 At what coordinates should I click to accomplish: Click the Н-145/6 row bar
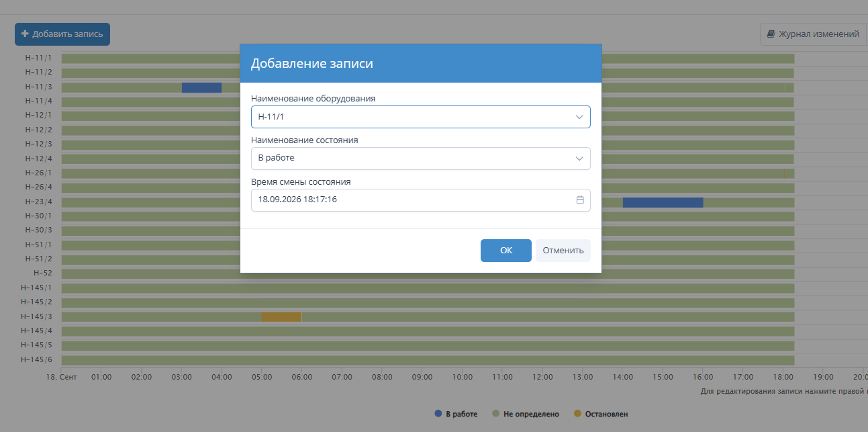click(x=428, y=360)
